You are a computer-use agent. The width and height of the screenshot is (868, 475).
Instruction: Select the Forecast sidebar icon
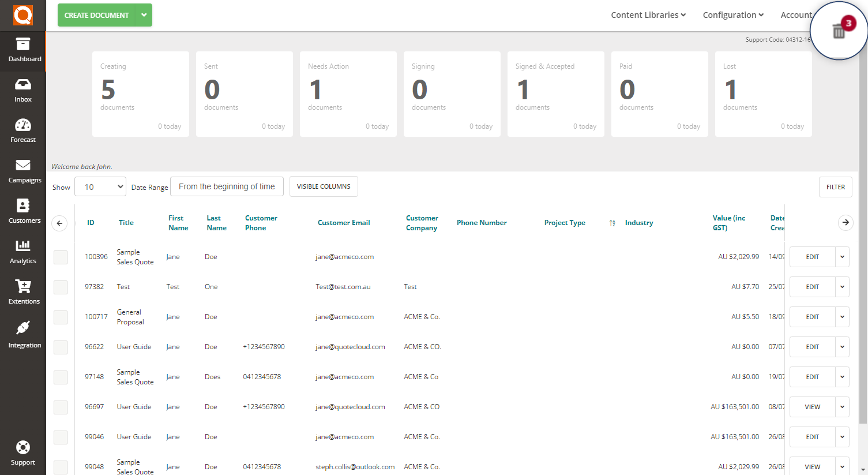pyautogui.click(x=22, y=130)
